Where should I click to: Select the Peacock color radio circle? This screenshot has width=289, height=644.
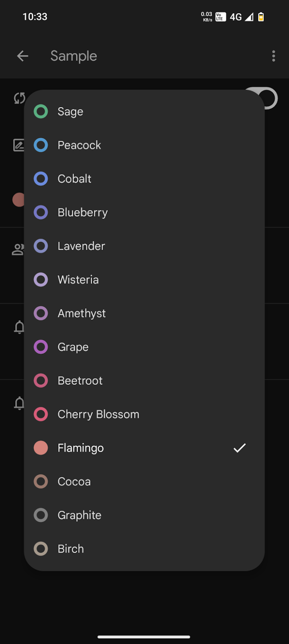41,145
